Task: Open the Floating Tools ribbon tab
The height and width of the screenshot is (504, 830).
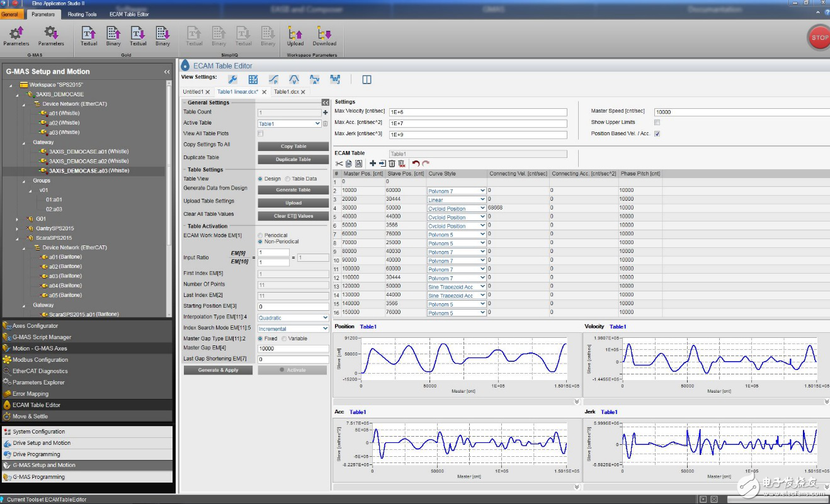Action: 82,14
